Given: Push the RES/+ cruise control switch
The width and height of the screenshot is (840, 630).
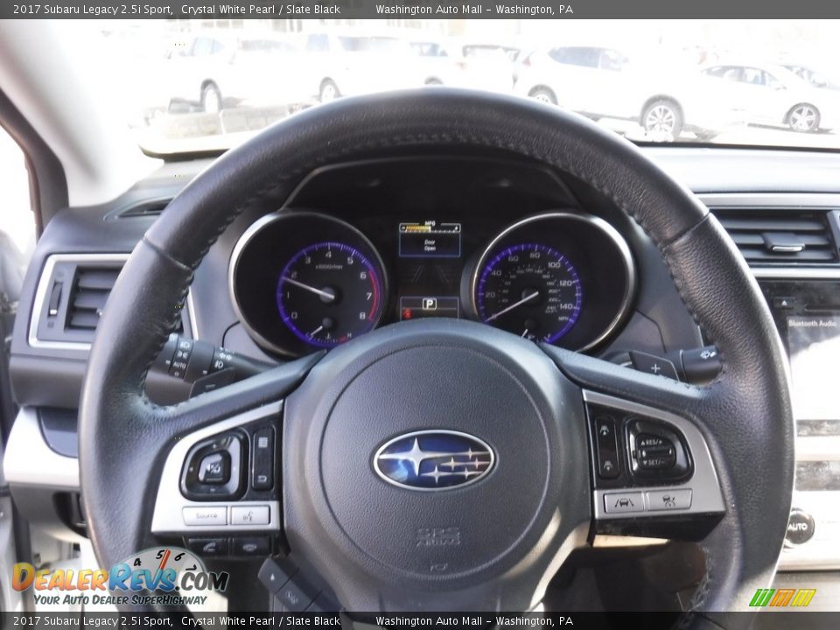Looking at the screenshot, I should [x=654, y=443].
